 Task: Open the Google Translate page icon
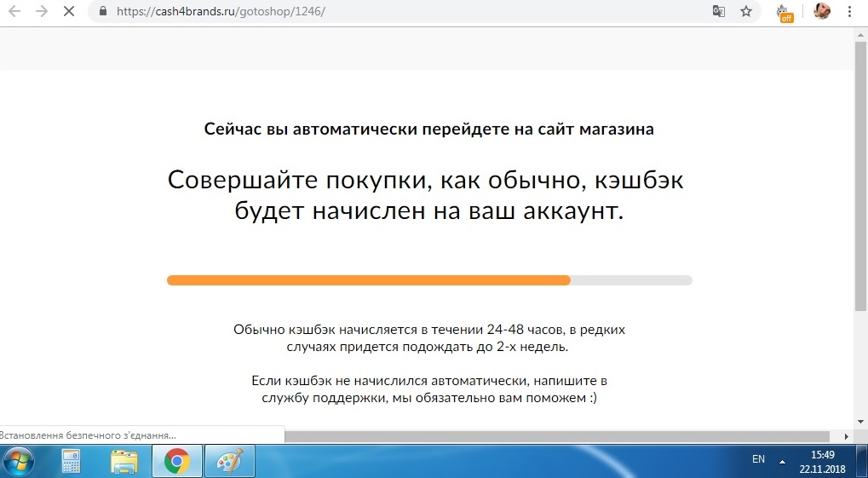[719, 11]
